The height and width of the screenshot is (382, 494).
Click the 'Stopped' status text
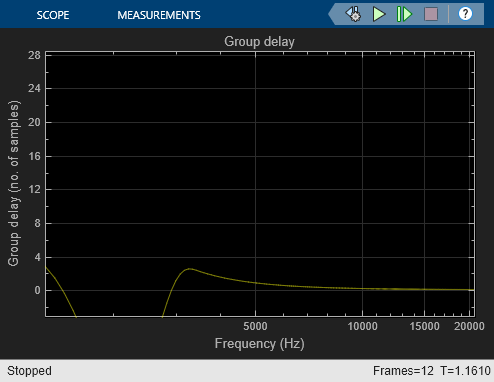coord(29,371)
